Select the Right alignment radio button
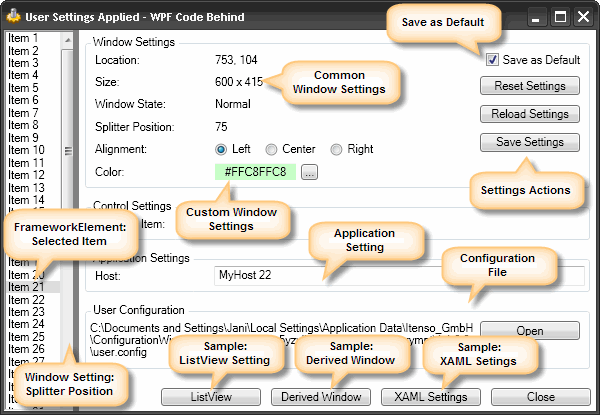Viewport: 600px width, 415px height. [x=336, y=149]
